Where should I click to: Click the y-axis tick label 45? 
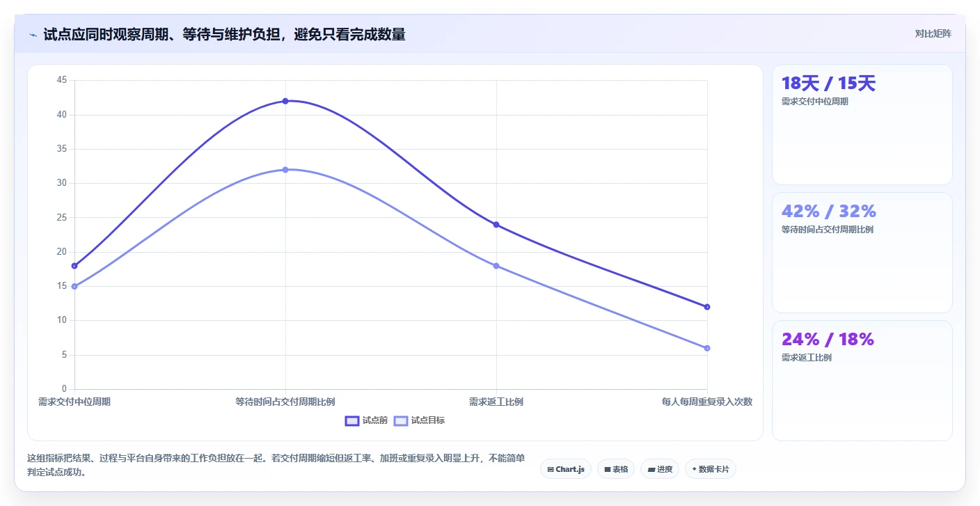coord(62,80)
